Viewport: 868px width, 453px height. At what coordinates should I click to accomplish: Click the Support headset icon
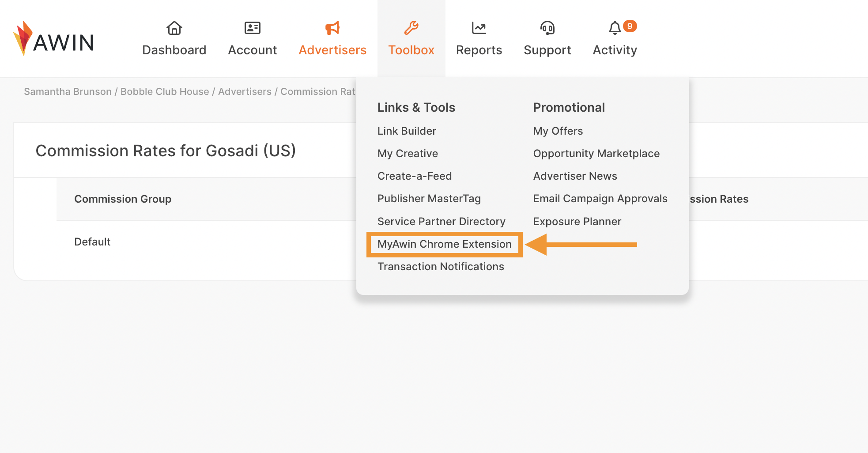tap(547, 28)
